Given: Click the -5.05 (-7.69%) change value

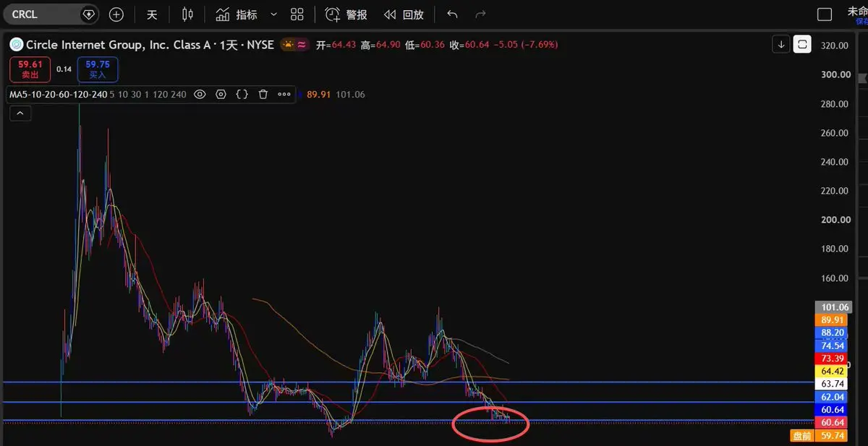Looking at the screenshot, I should point(525,45).
